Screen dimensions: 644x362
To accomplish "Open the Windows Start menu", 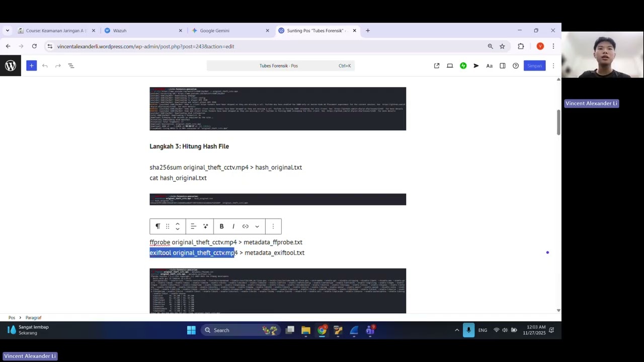I will (191, 330).
